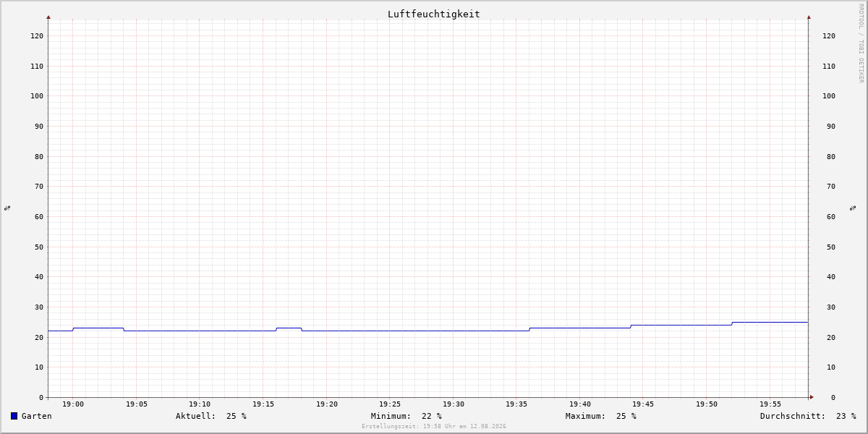Click the red arrow at right end of time axis
The image size is (868, 434).
point(812,397)
